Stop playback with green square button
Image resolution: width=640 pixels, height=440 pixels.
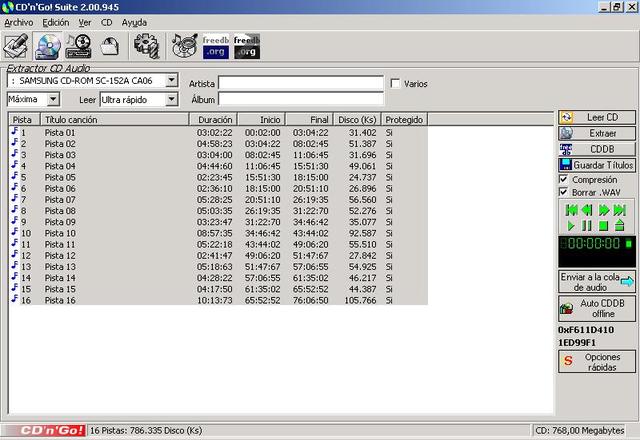point(603,226)
